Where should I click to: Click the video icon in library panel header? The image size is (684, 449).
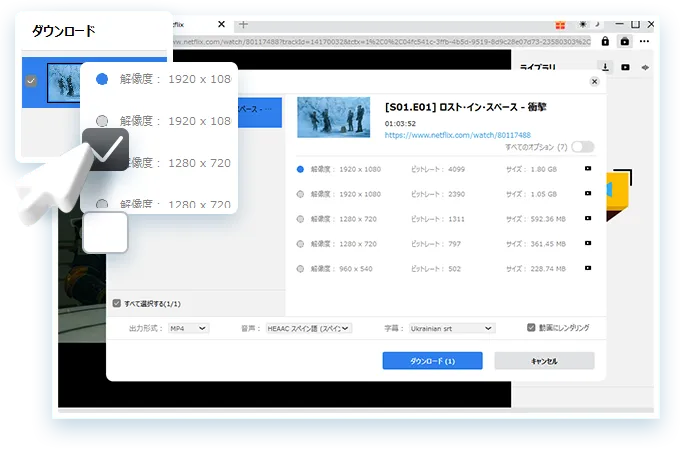(x=626, y=67)
